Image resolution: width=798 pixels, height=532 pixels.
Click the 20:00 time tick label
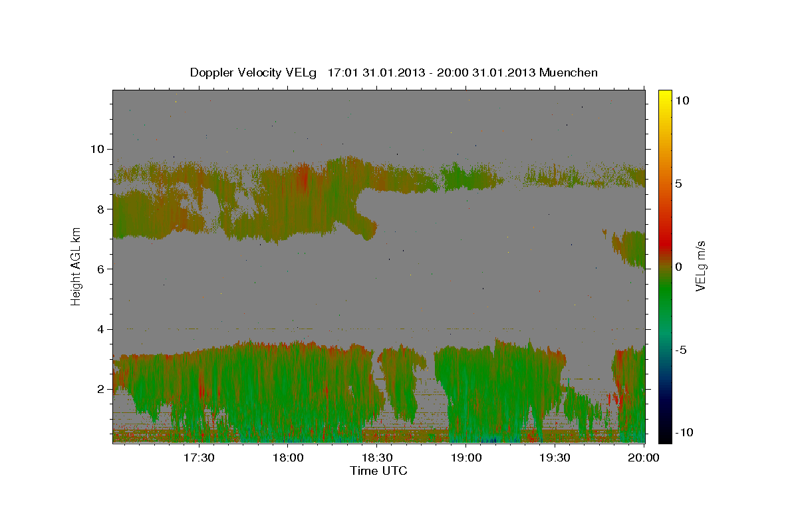tap(644, 458)
